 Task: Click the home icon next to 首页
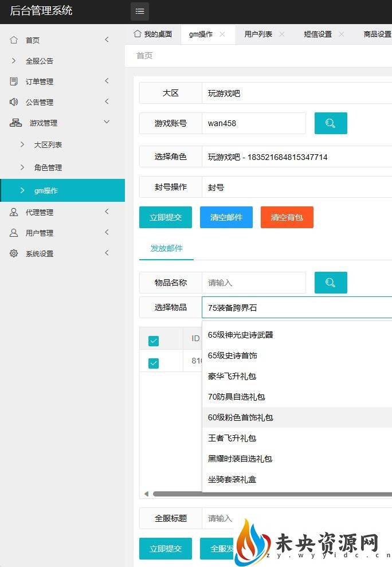14,40
